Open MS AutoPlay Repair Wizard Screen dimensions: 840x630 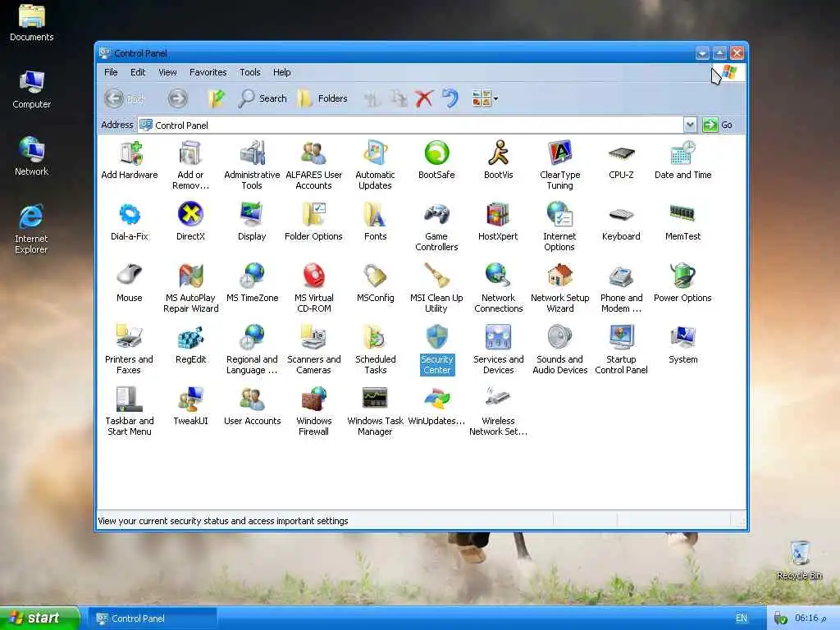(x=190, y=288)
